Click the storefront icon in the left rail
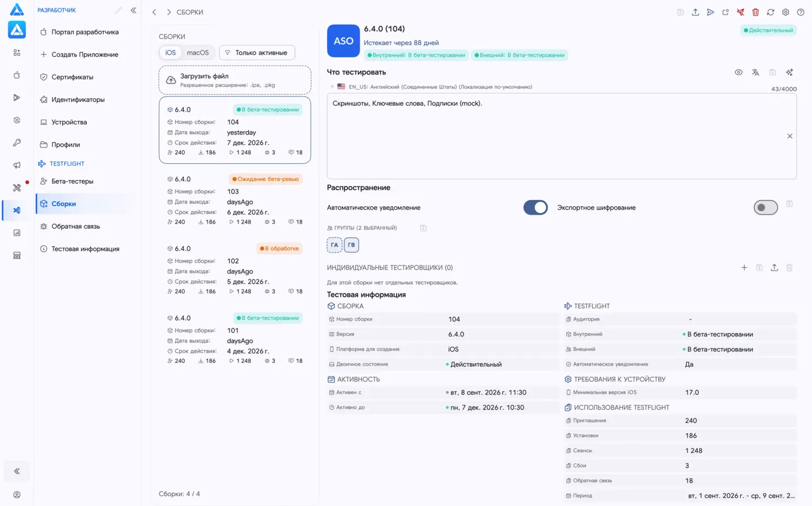Viewport: 812px width, 506px height. click(x=17, y=255)
